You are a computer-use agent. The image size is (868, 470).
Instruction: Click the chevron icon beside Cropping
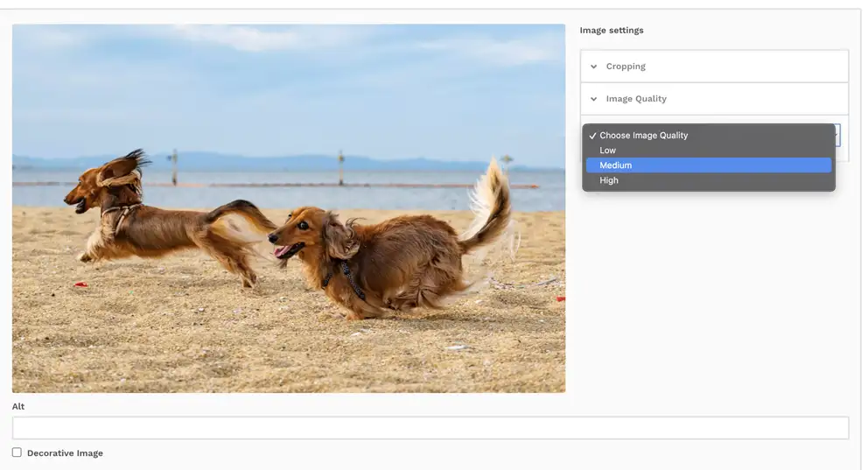594,67
